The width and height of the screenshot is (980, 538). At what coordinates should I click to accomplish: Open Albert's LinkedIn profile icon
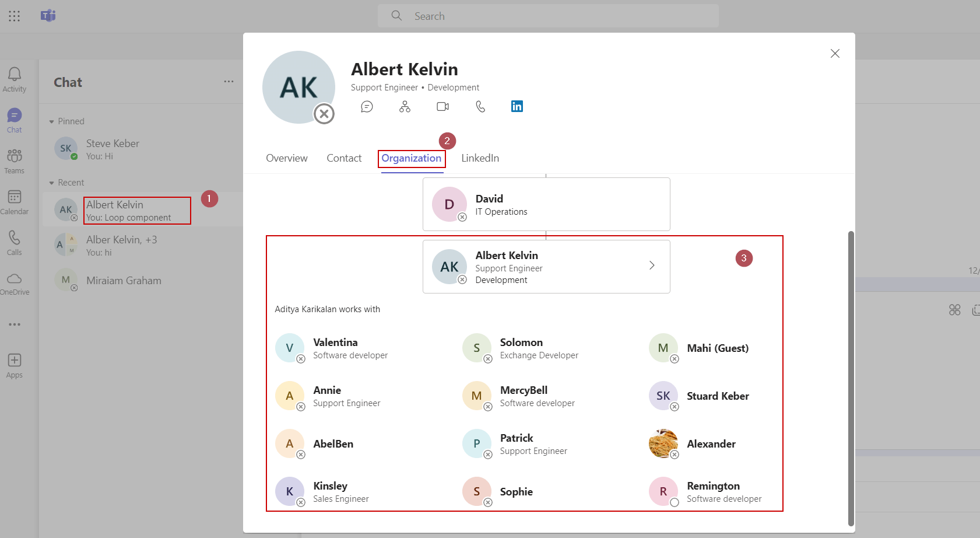point(517,106)
